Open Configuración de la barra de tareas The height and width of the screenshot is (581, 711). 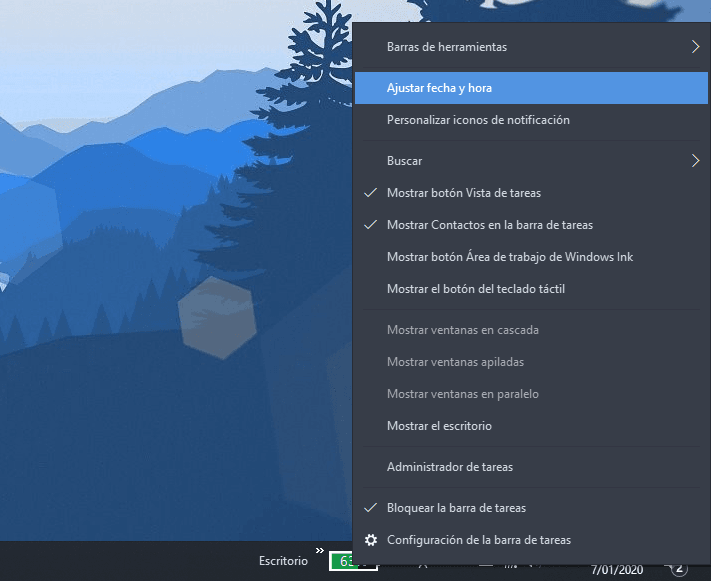(x=531, y=540)
